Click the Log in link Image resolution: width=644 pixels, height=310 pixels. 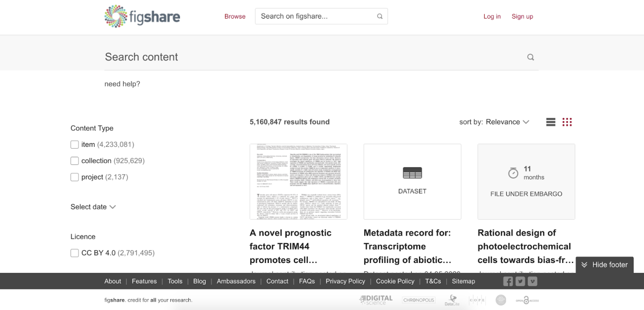(x=492, y=17)
